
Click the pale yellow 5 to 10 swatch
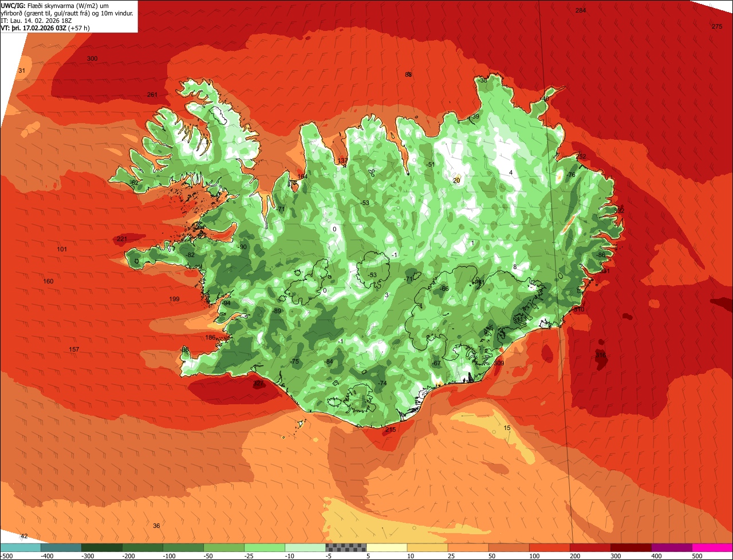tap(386, 547)
